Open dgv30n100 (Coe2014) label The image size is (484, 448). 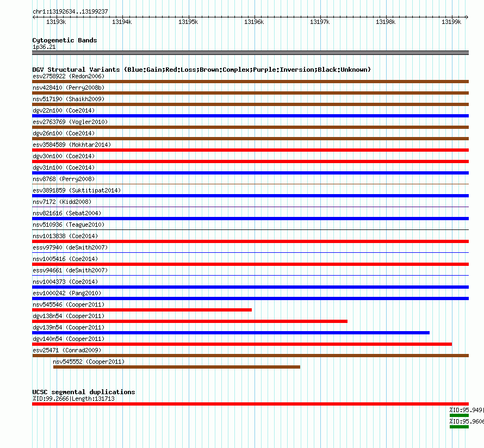coord(64,156)
